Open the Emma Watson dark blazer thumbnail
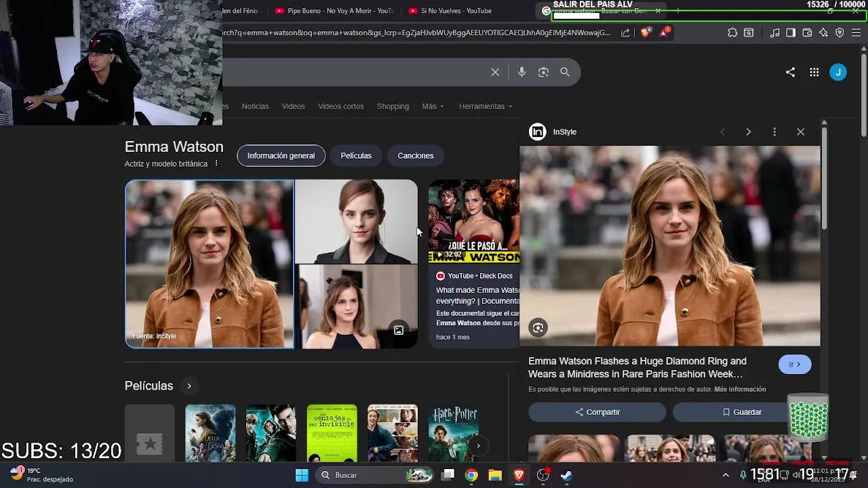 coord(356,221)
